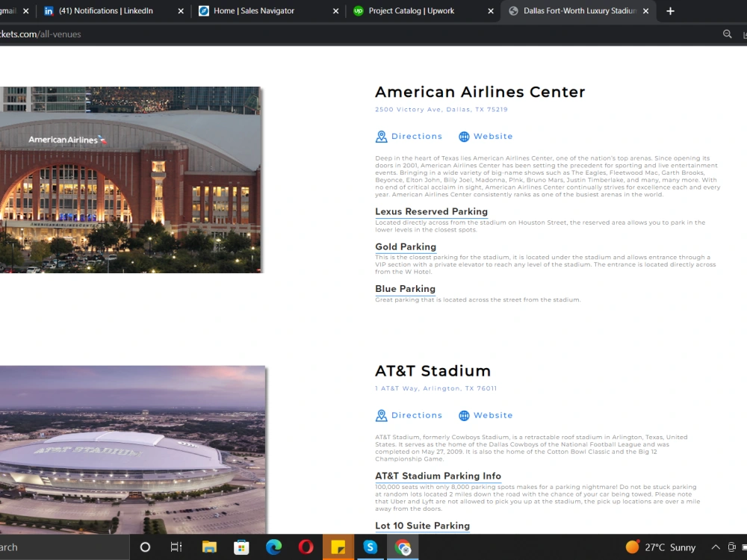Image resolution: width=747 pixels, height=560 pixels.
Task: Close the Sales Navigator tab
Action: (x=335, y=11)
